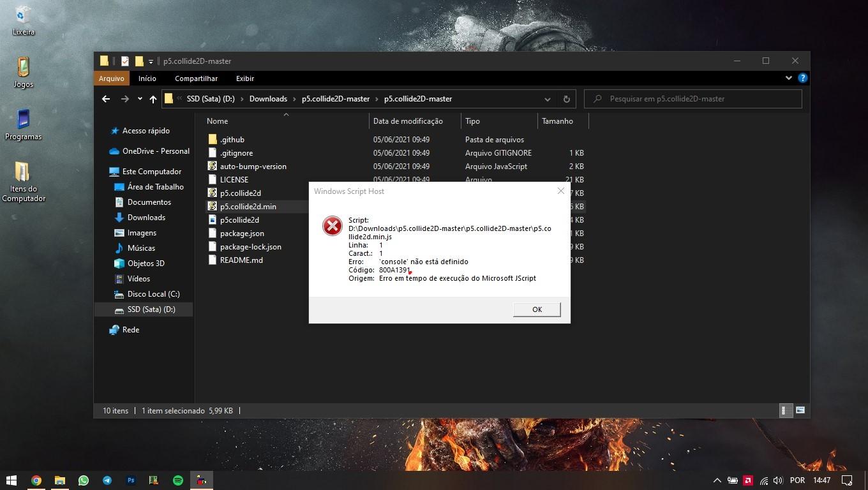This screenshot has height=490, width=868.
Task: Open quick access toolbar customize dropdown
Action: click(151, 61)
